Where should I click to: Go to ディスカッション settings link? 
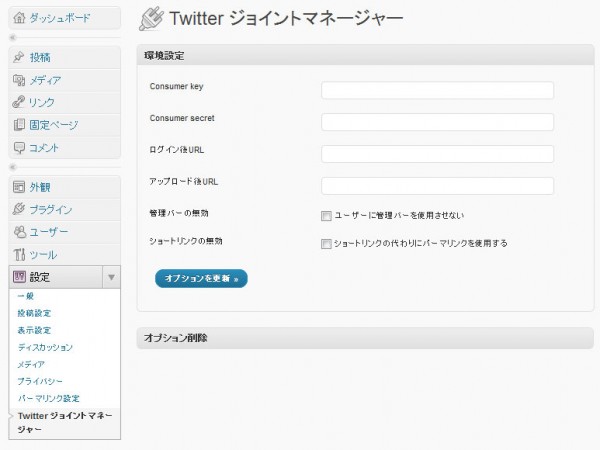[x=45, y=347]
